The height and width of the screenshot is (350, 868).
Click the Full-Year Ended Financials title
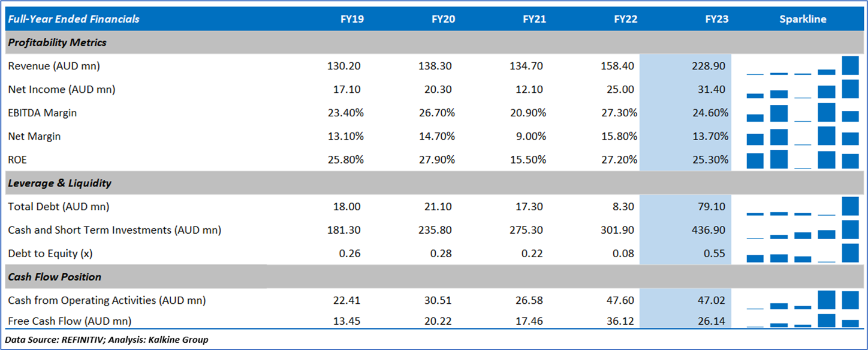coord(74,19)
